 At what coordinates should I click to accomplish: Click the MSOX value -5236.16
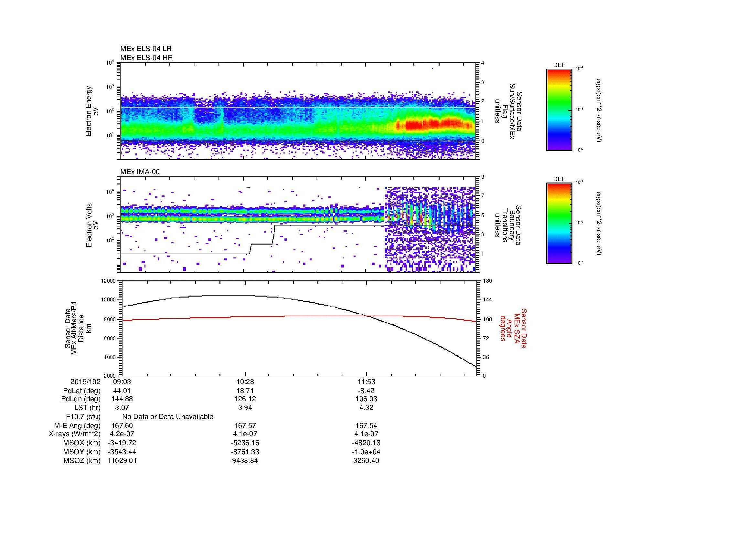click(x=245, y=443)
